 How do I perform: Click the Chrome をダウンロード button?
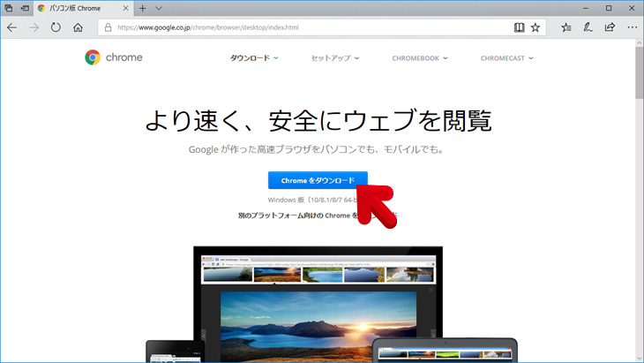click(x=318, y=180)
